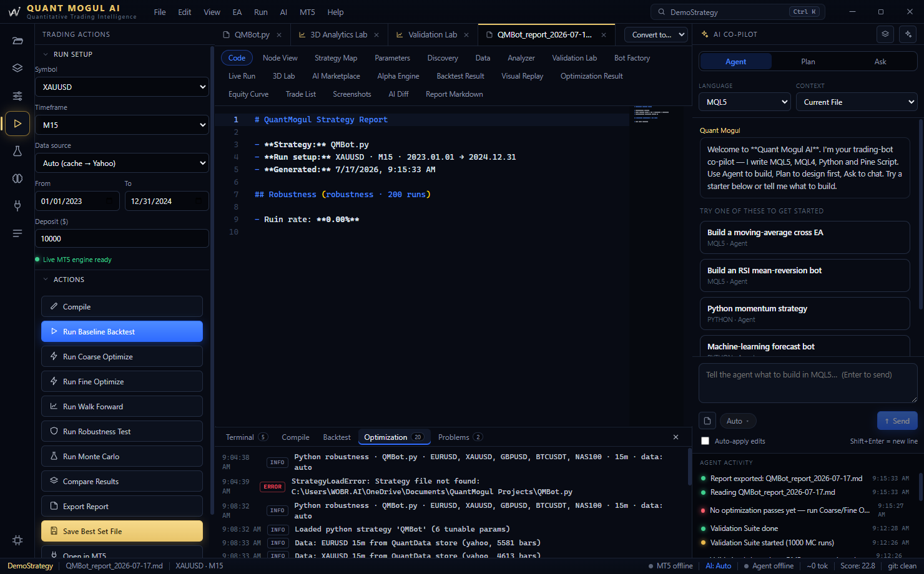This screenshot has width=924, height=574.
Task: Click the Run Walk Forward button
Action: tap(122, 406)
